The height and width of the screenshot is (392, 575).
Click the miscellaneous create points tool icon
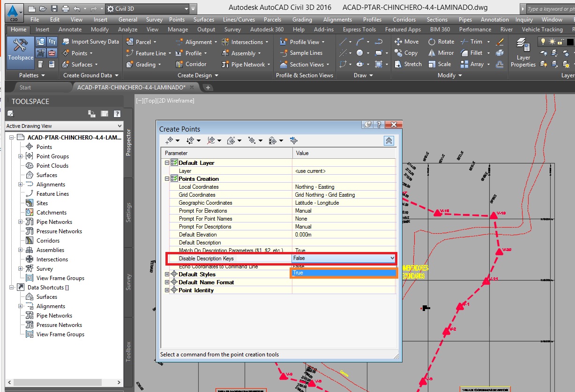click(x=170, y=141)
